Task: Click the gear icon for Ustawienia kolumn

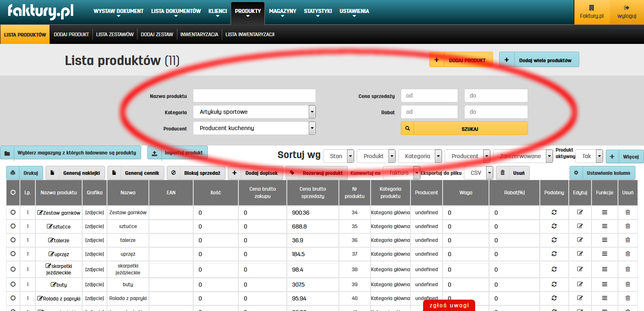Action: (576, 173)
